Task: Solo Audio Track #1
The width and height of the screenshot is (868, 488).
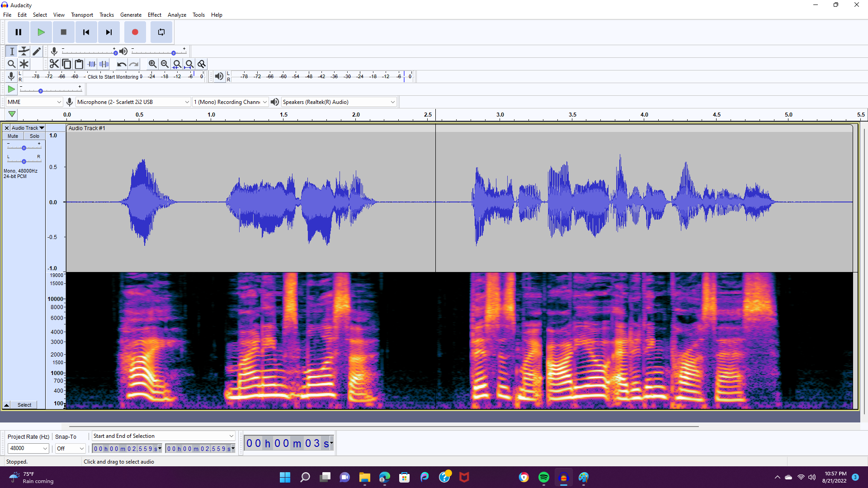Action: [x=34, y=136]
